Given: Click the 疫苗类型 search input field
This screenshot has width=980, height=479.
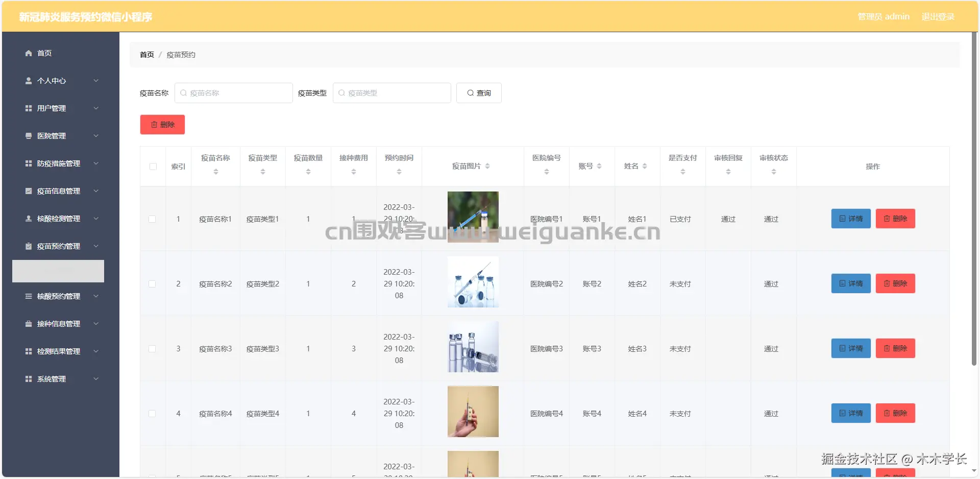Looking at the screenshot, I should point(392,93).
